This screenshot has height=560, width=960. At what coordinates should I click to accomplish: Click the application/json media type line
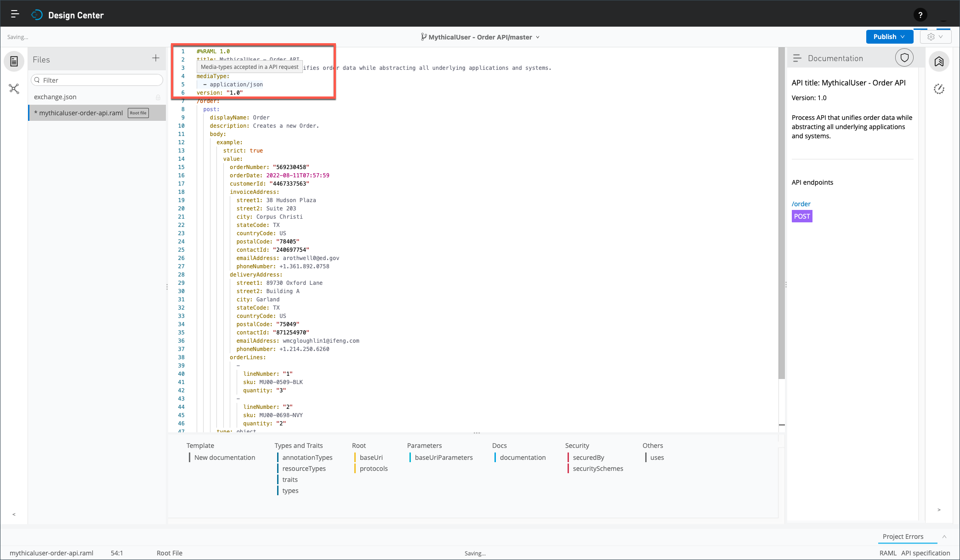tap(236, 85)
